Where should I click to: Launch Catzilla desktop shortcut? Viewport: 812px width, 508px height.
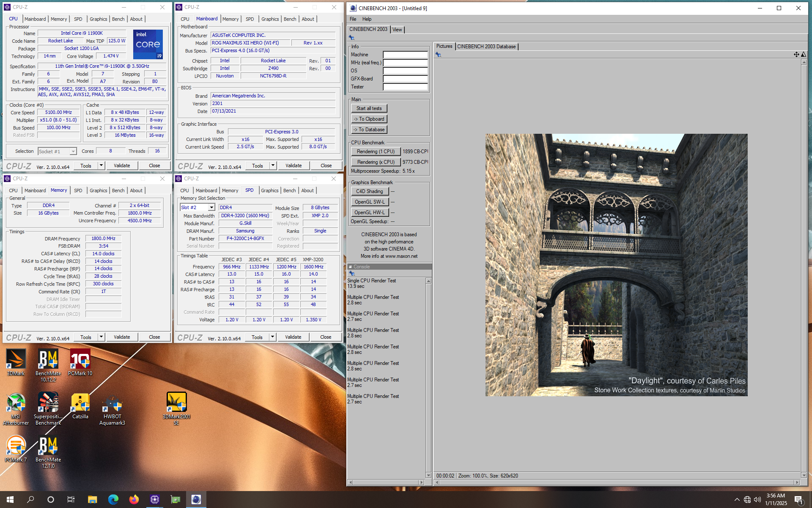80,406
